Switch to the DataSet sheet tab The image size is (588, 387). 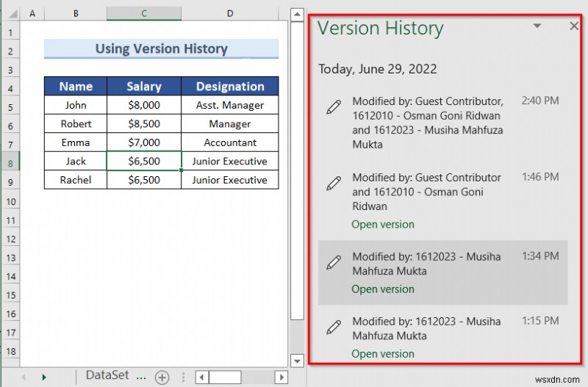pyautogui.click(x=107, y=375)
